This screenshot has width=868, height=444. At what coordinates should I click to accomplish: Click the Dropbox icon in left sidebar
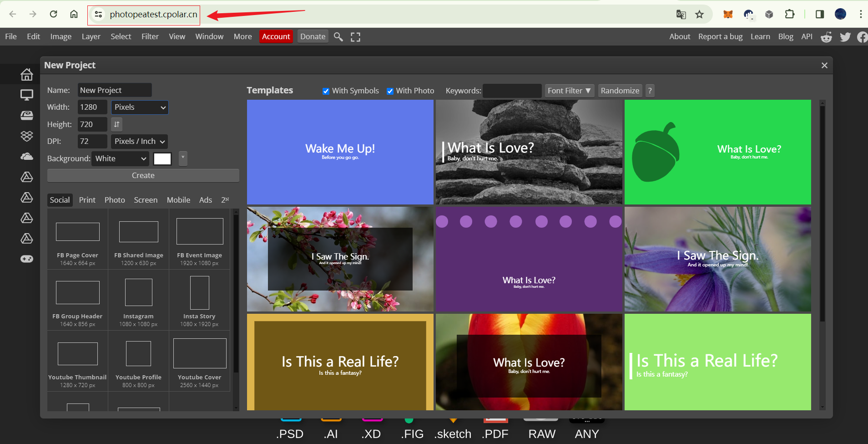tap(27, 136)
